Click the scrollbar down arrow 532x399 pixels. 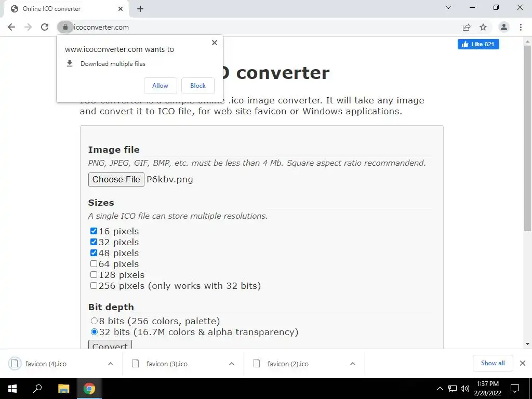point(527,344)
